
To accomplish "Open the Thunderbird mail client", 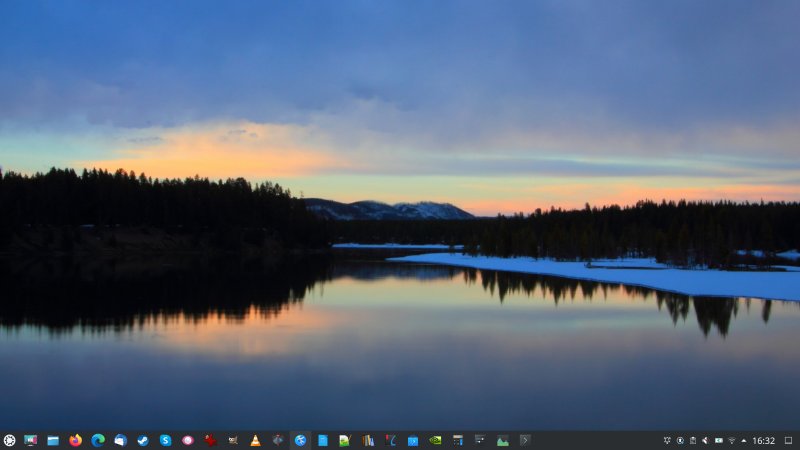I will [x=120, y=440].
